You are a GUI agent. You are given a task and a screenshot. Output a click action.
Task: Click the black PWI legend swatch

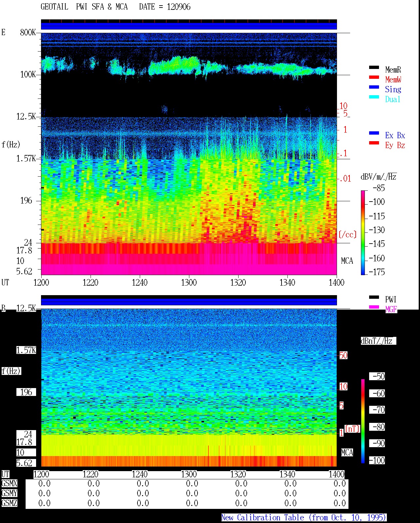coord(374,297)
